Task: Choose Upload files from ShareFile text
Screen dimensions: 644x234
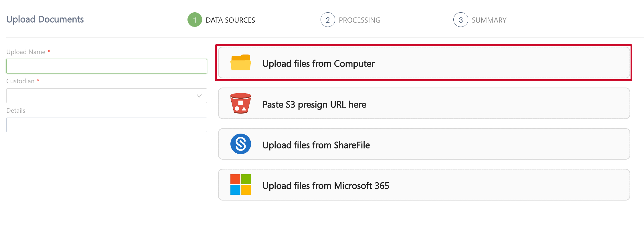Action: tap(316, 145)
